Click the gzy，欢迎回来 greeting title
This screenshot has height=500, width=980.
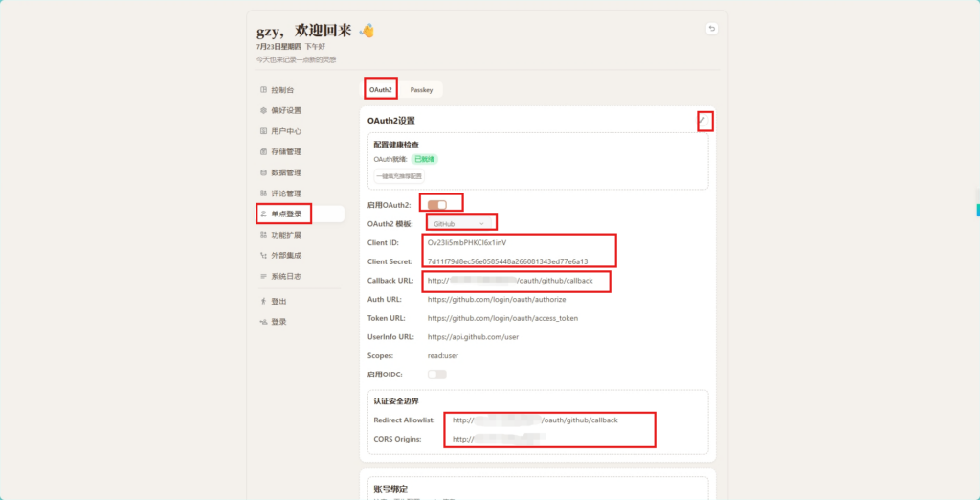pyautogui.click(x=304, y=30)
